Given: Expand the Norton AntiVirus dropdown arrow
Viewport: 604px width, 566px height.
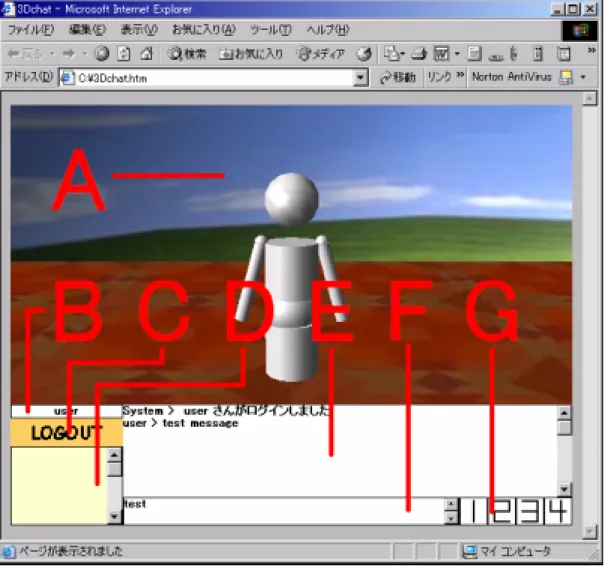Looking at the screenshot, I should [583, 77].
